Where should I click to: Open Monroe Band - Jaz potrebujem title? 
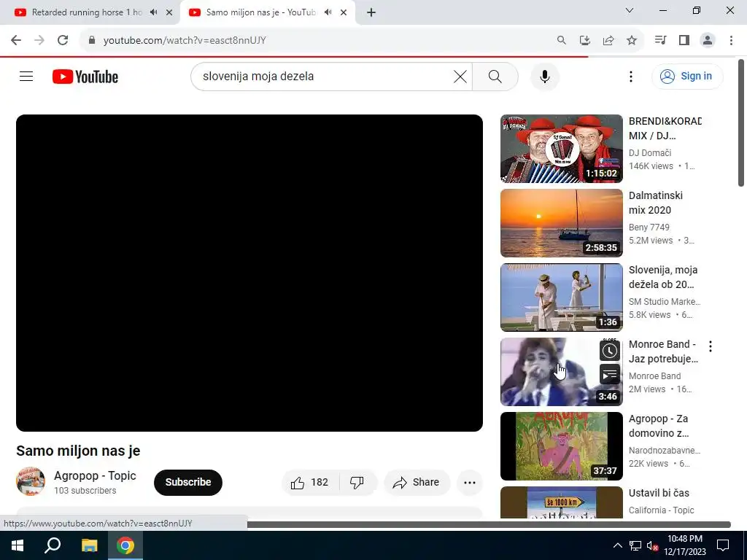[663, 351]
